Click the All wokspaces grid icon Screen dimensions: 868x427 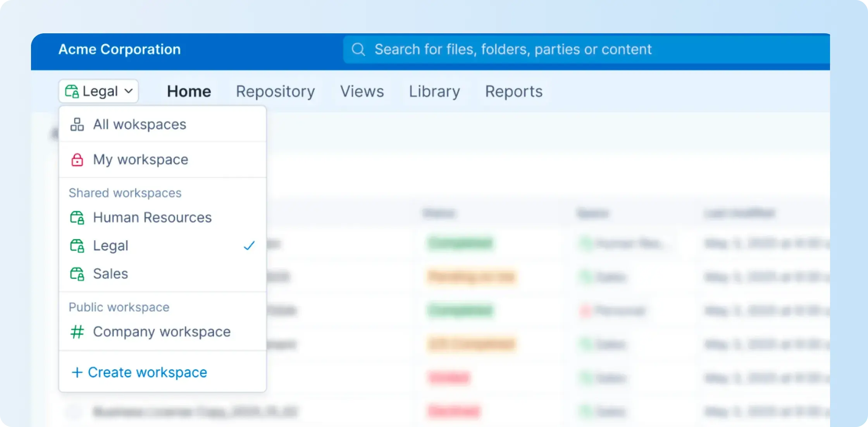[x=77, y=124]
